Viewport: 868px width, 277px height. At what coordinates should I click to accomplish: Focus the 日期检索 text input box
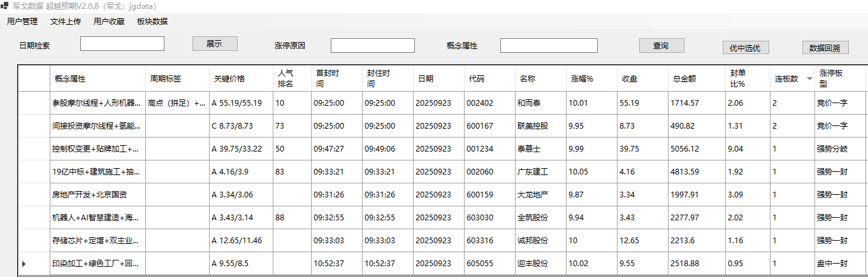click(122, 44)
